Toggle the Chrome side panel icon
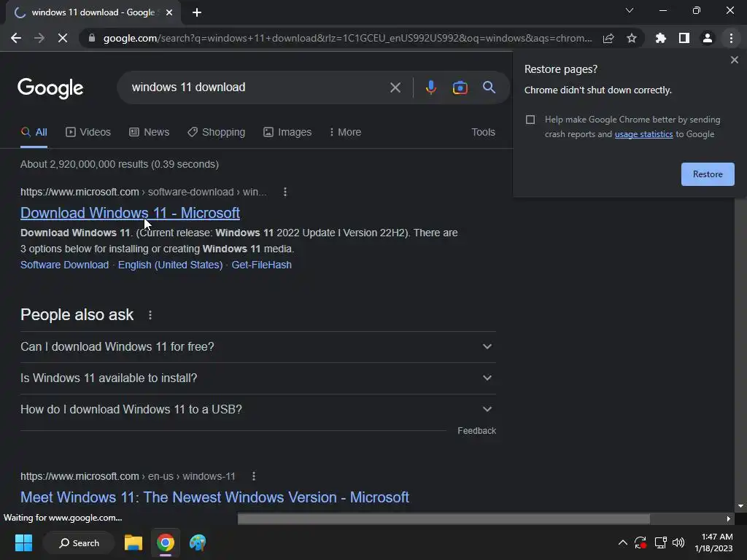The height and width of the screenshot is (560, 747). coord(684,38)
